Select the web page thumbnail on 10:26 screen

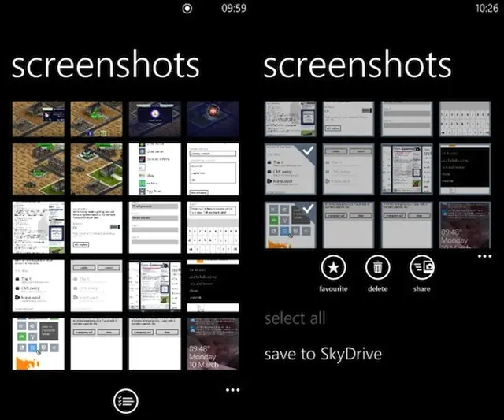pos(291,119)
